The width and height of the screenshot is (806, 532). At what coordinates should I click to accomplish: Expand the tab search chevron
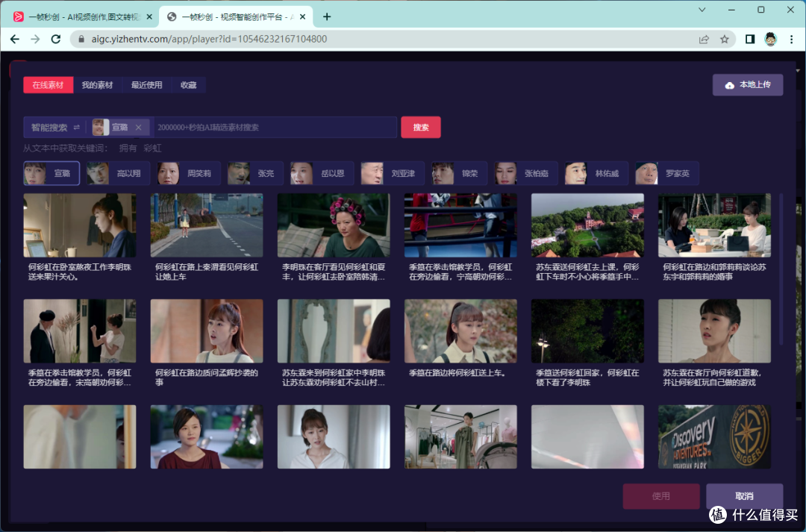click(702, 10)
